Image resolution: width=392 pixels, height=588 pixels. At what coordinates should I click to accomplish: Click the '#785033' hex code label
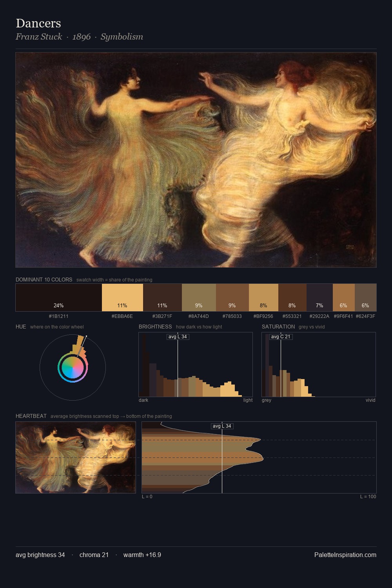tap(232, 316)
